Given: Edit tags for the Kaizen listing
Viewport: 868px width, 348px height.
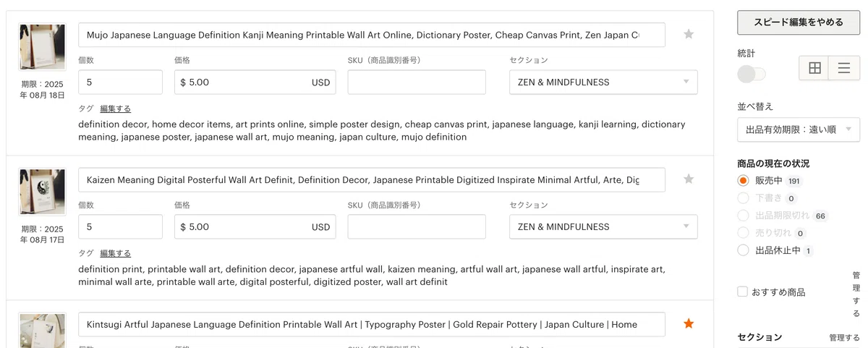Looking at the screenshot, I should (115, 253).
